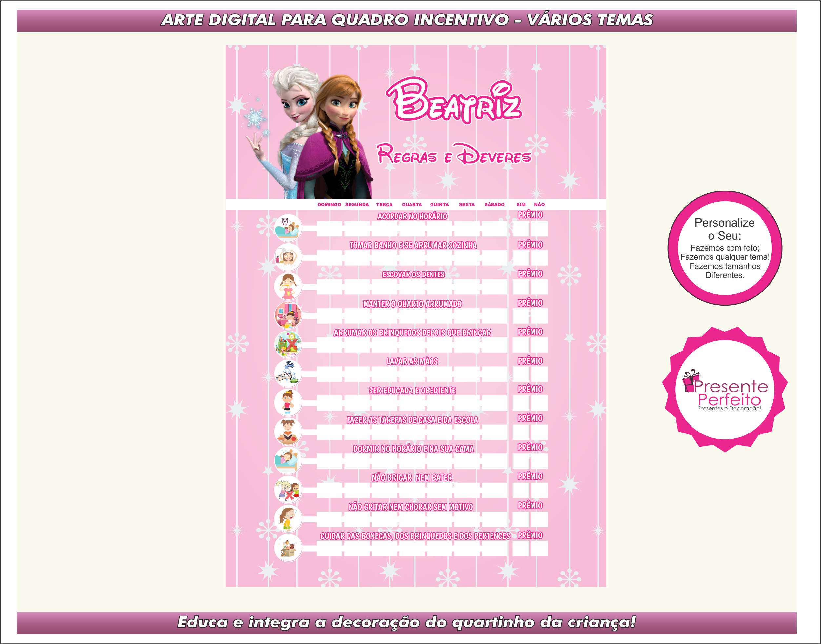Click the SIM column header
The width and height of the screenshot is (821, 644).
pyautogui.click(x=521, y=204)
